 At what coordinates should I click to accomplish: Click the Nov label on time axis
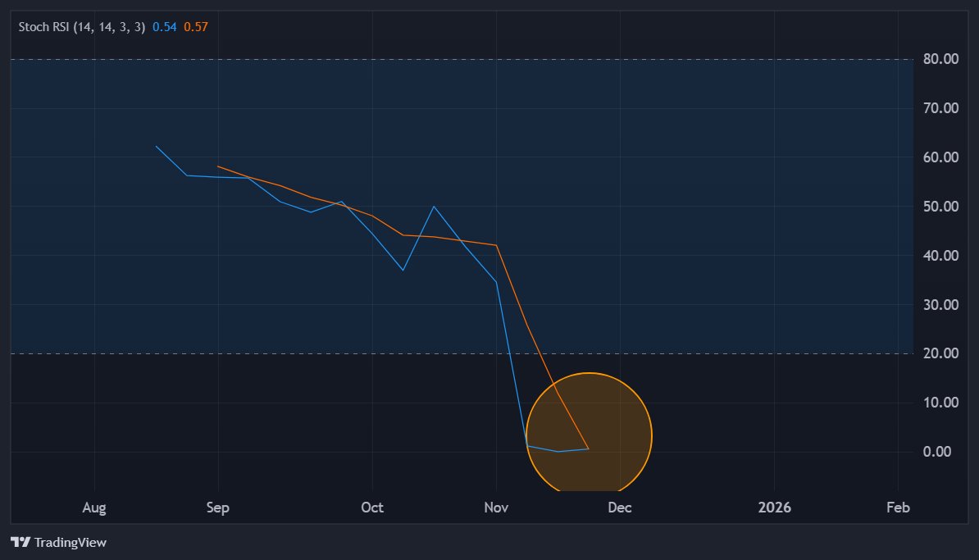[496, 508]
